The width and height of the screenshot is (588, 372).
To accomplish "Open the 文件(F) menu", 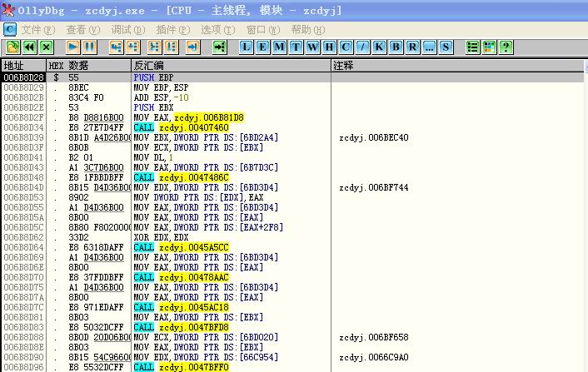I will pyautogui.click(x=37, y=30).
